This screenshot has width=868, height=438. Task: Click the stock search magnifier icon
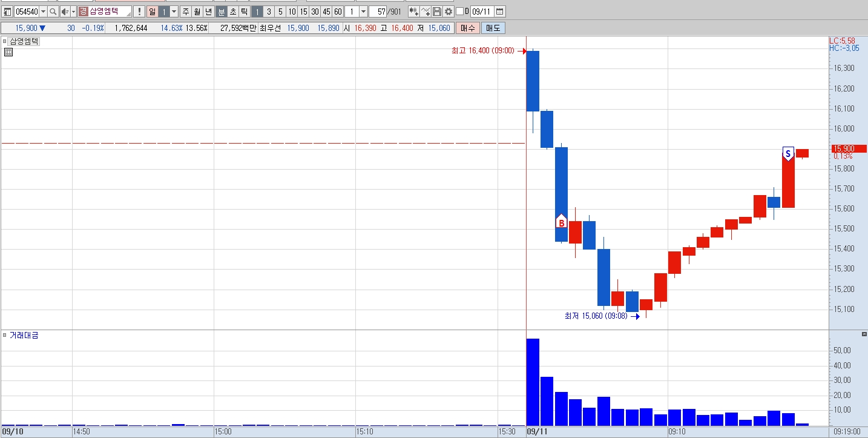coord(53,12)
